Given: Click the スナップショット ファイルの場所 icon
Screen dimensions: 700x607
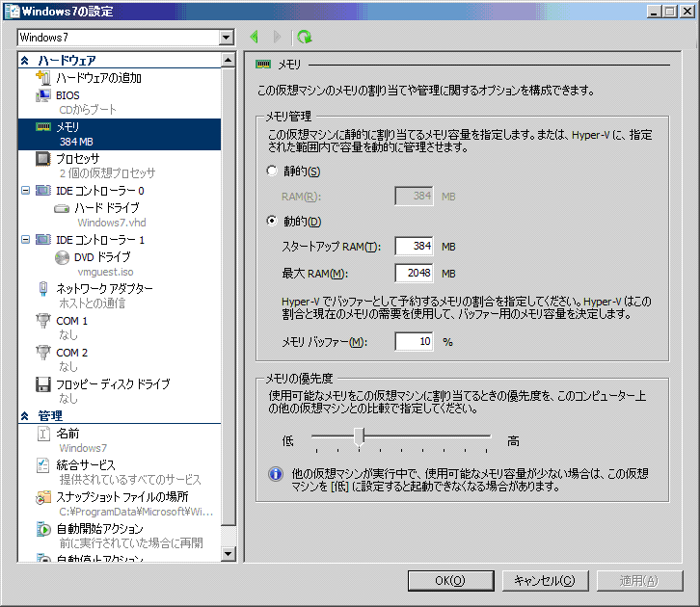Looking at the screenshot, I should point(42,497).
